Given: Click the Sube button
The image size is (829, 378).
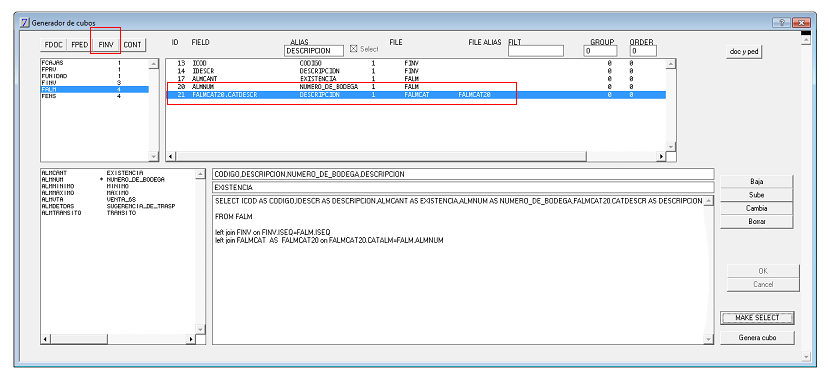Looking at the screenshot, I should (757, 195).
